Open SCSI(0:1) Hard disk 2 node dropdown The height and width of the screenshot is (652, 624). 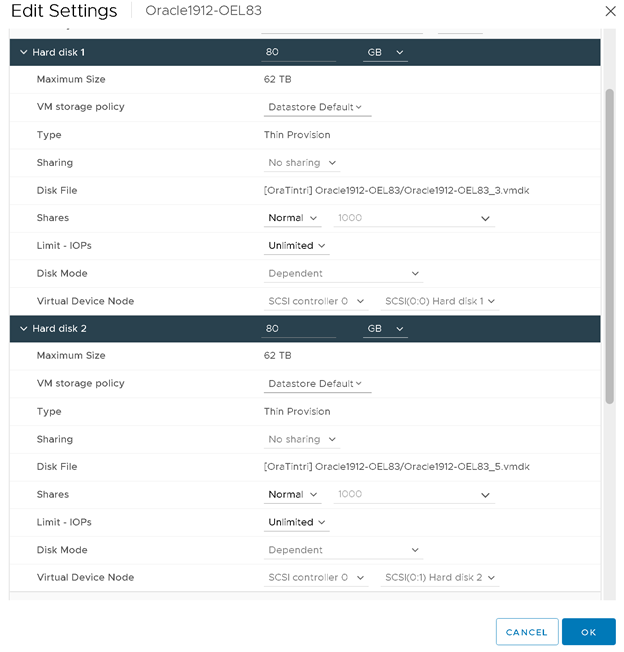(x=440, y=578)
